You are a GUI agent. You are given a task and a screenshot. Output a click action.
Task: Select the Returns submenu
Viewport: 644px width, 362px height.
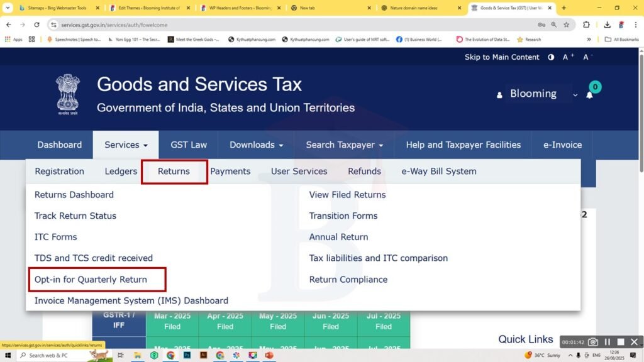(x=174, y=172)
